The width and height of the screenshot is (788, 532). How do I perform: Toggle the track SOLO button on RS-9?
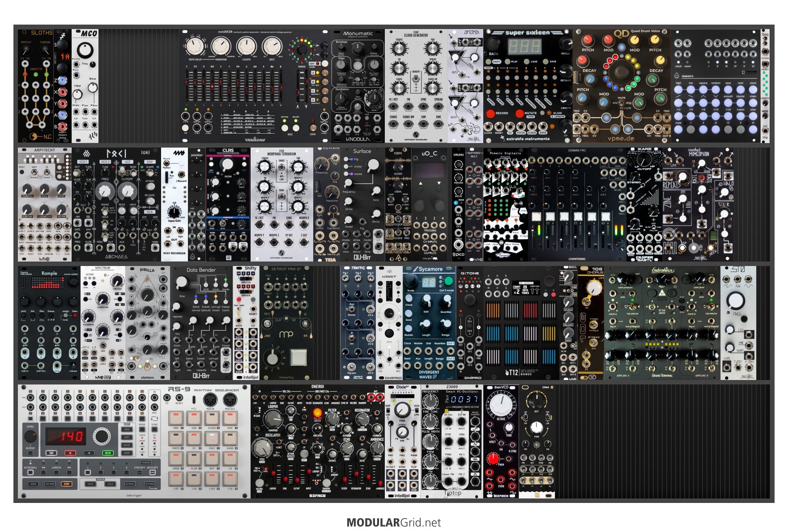click(110, 484)
